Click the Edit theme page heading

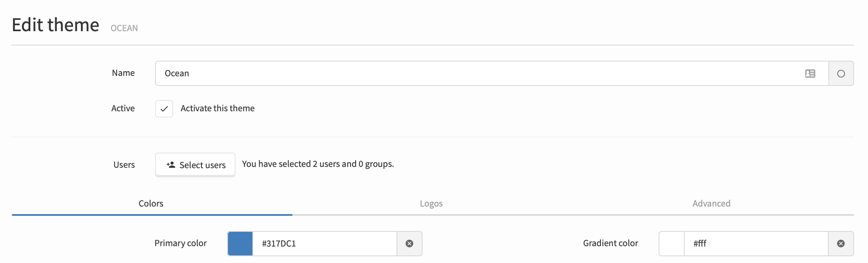tap(56, 25)
